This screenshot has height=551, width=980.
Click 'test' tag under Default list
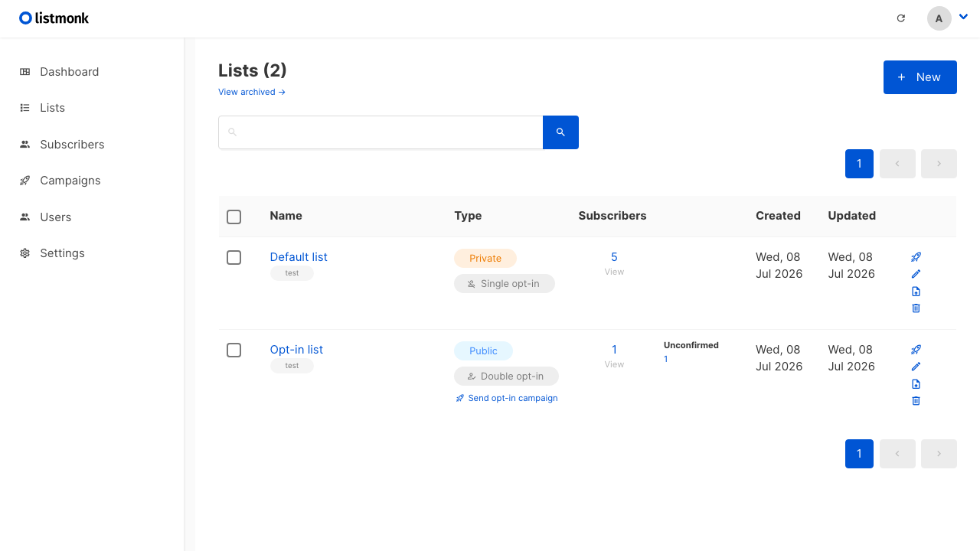[x=292, y=273]
